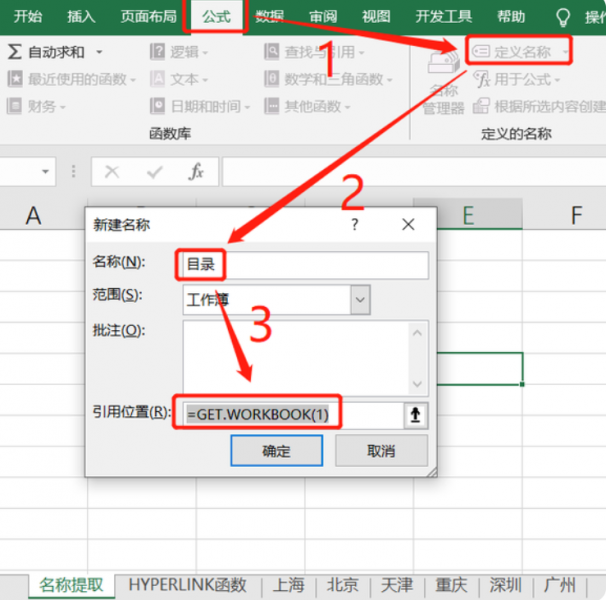The image size is (606, 600).
Task: Select the Formulas (公式) ribbon tab
Action: [216, 17]
